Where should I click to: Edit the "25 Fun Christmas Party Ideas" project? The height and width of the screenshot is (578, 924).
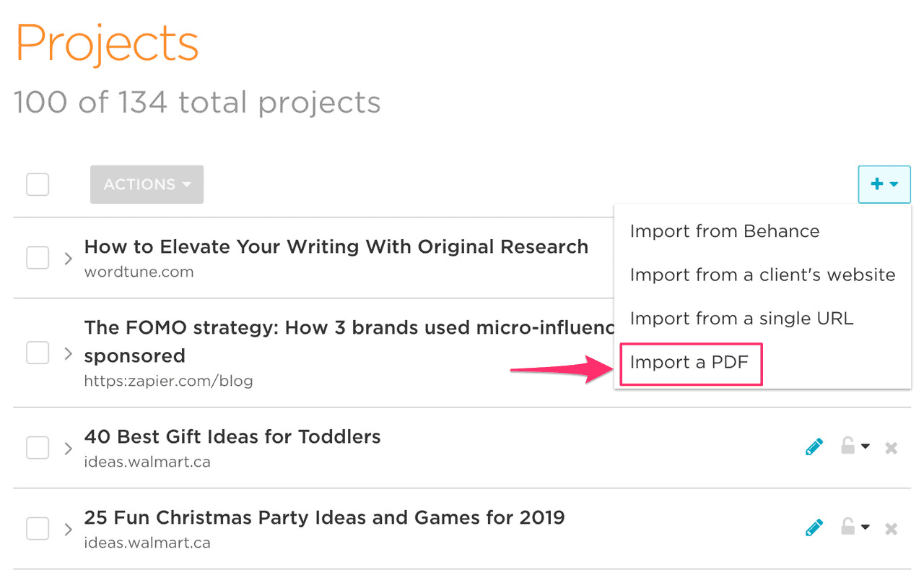tap(814, 527)
